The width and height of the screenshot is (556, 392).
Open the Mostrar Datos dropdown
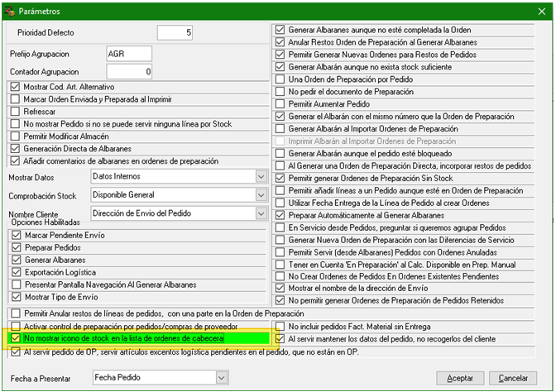click(x=261, y=176)
